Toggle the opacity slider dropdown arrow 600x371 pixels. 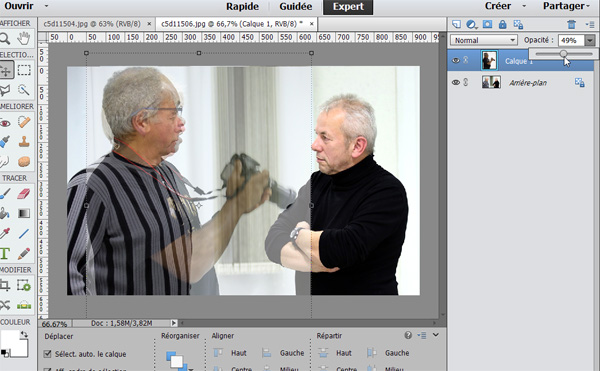[x=590, y=40]
